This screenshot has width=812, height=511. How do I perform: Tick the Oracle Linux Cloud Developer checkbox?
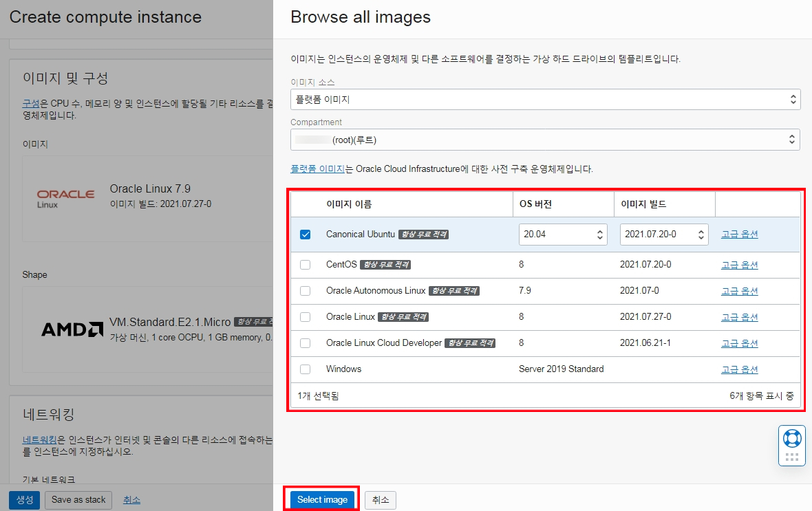point(306,343)
